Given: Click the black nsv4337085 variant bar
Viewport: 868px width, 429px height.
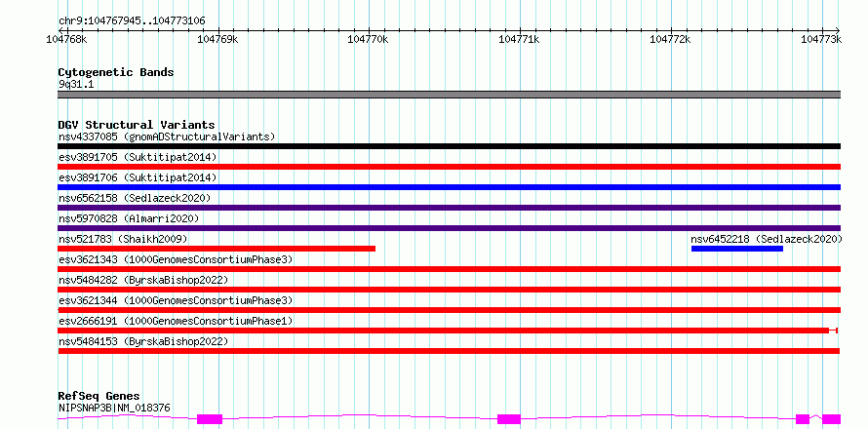Looking at the screenshot, I should coord(449,146).
